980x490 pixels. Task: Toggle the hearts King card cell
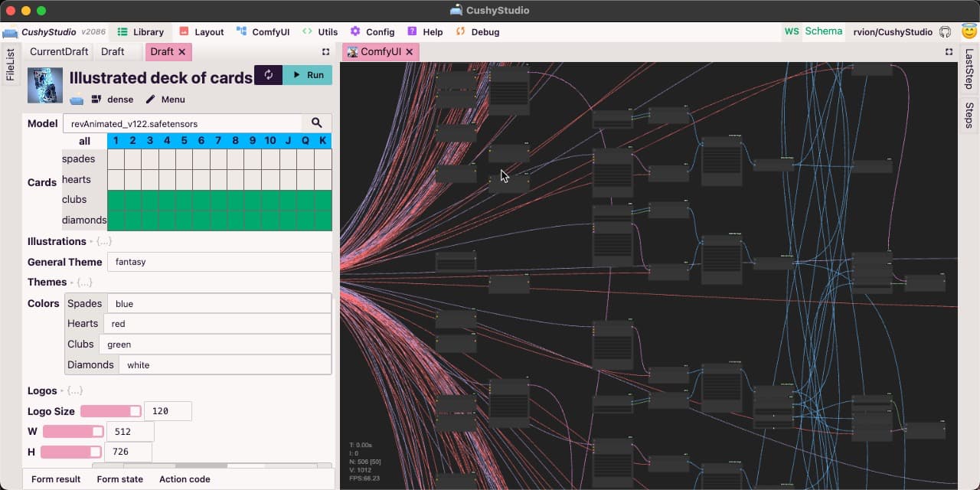point(323,180)
